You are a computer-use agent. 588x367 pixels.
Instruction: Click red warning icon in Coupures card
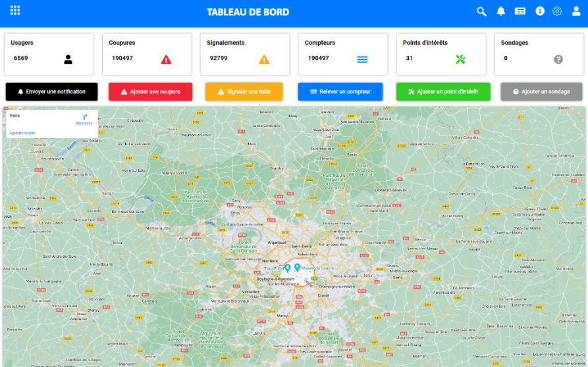point(166,59)
